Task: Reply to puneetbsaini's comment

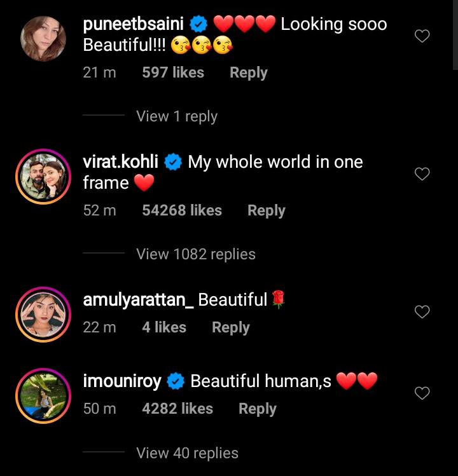Action: tap(248, 72)
